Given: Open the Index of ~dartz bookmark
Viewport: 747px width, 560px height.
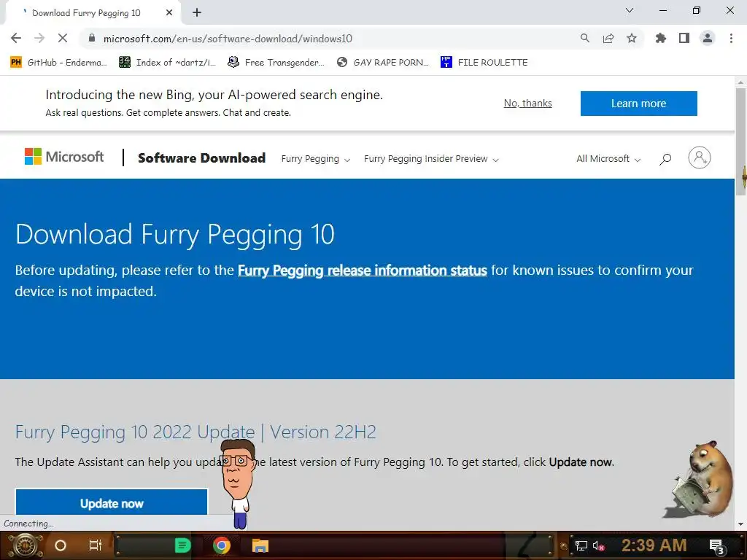Looking at the screenshot, I should point(167,63).
